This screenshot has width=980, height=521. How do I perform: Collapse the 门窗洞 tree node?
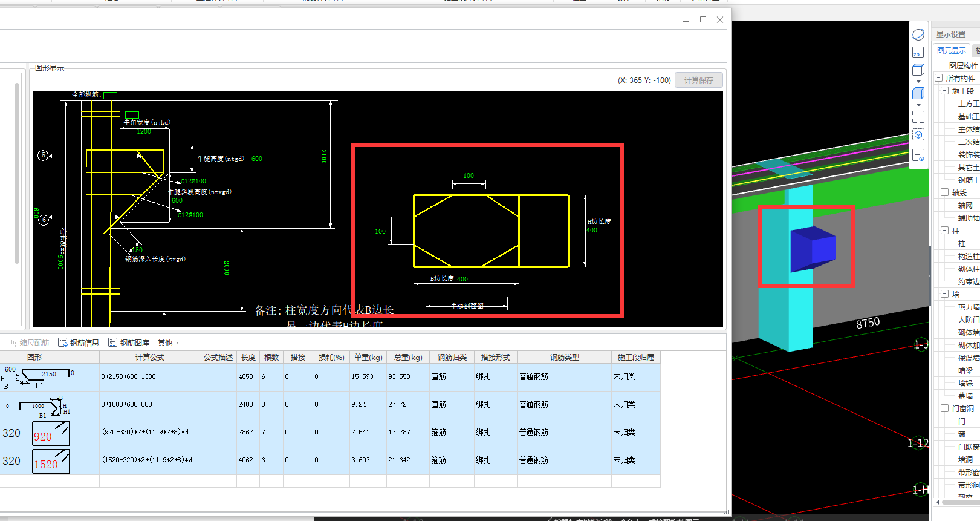pyautogui.click(x=944, y=408)
